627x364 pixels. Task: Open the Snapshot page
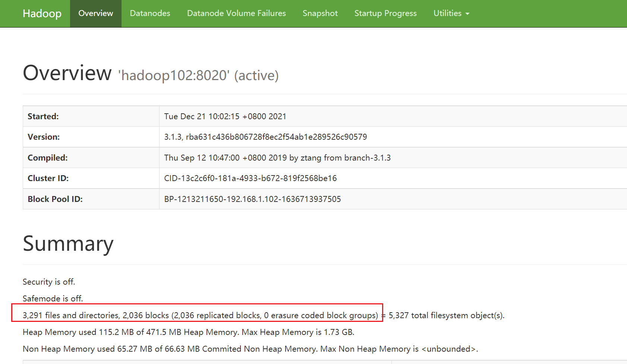click(x=320, y=13)
